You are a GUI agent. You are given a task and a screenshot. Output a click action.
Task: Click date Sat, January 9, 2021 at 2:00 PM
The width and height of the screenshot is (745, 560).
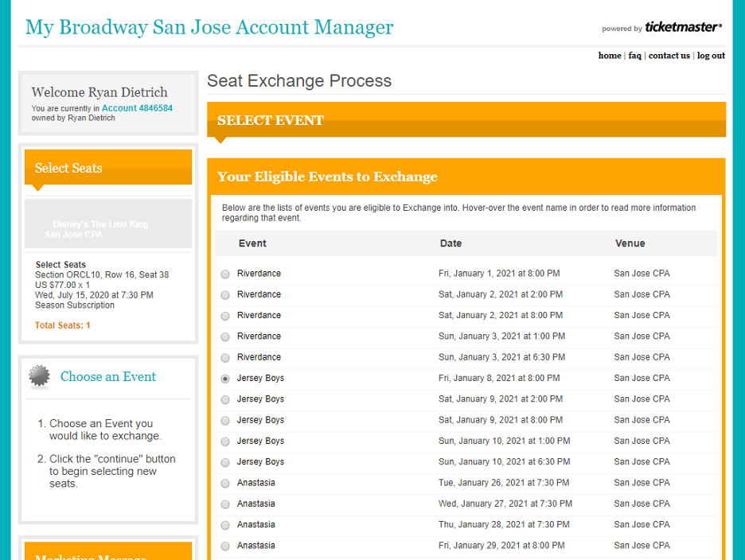coord(501,399)
